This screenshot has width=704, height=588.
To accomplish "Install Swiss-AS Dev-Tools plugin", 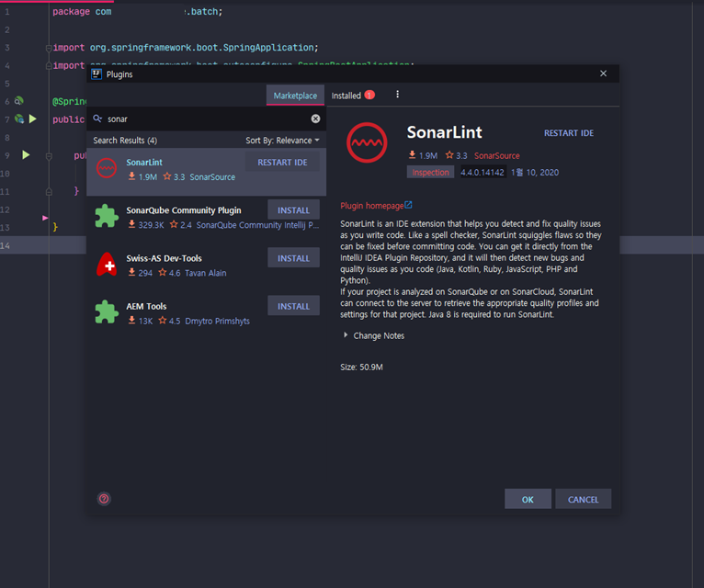I will click(x=293, y=258).
